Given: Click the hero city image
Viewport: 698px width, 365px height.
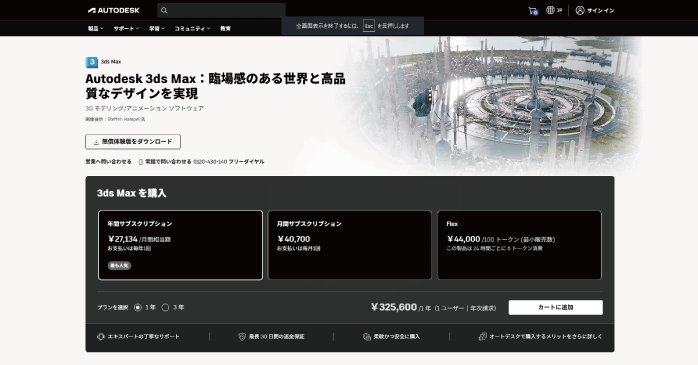Looking at the screenshot, I should coord(494,105).
